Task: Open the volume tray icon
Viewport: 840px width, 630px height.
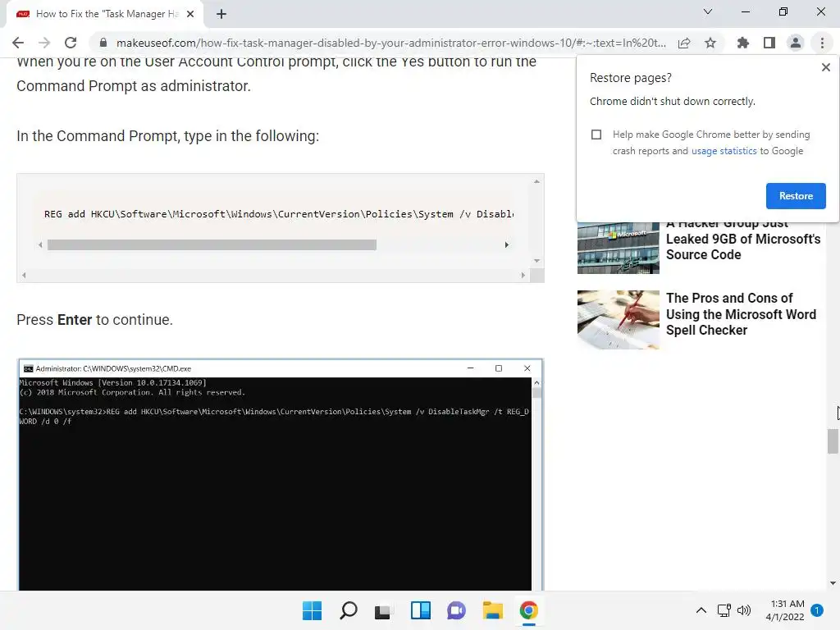Action: point(744,610)
